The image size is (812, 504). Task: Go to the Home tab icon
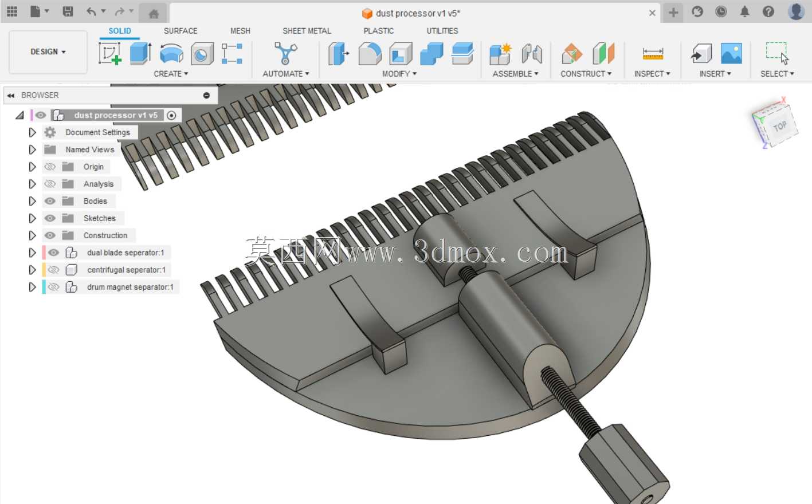click(153, 14)
